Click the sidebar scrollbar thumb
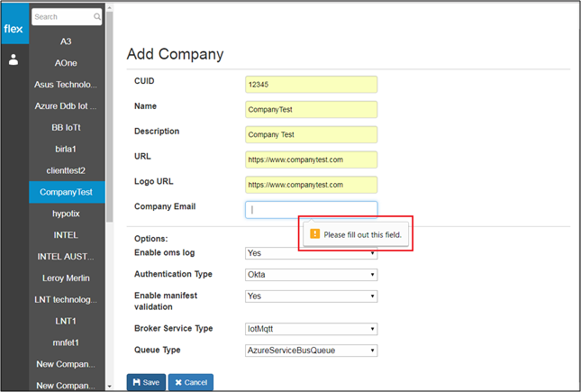Viewport: 581px width, 392px height. [110, 117]
